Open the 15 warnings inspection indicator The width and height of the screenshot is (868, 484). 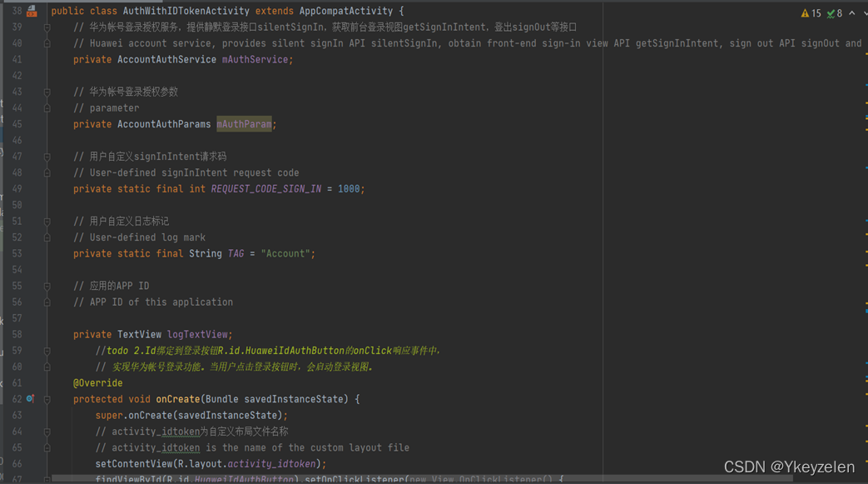pos(811,13)
